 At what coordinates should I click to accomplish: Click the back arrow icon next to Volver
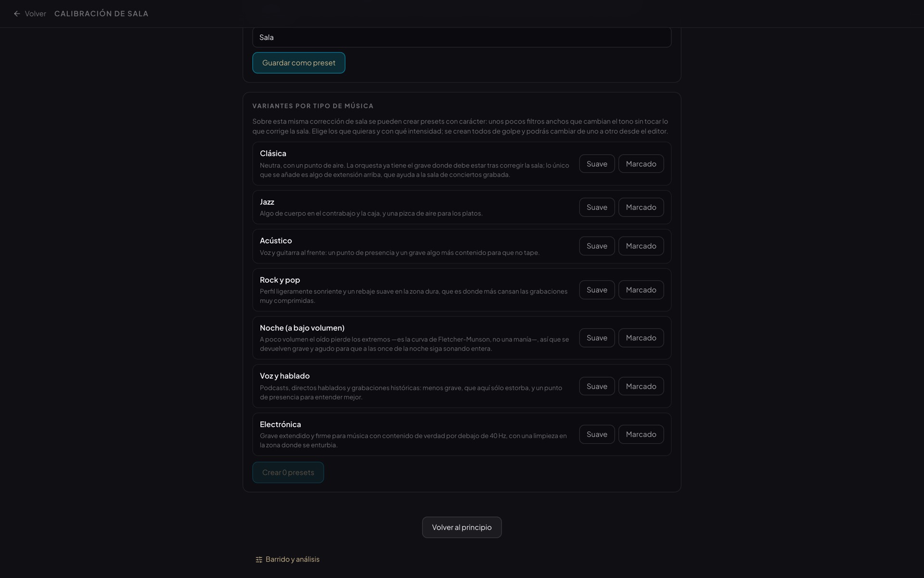pos(17,13)
